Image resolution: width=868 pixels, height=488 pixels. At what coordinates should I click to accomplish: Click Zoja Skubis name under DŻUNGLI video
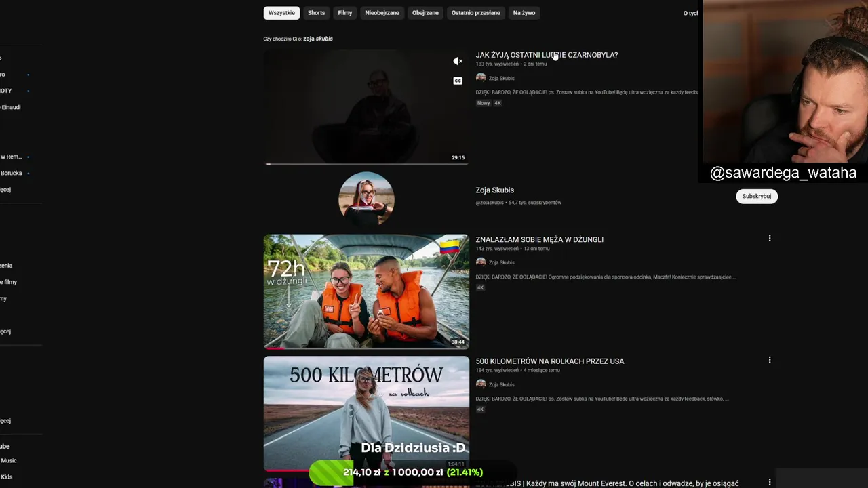pos(501,263)
